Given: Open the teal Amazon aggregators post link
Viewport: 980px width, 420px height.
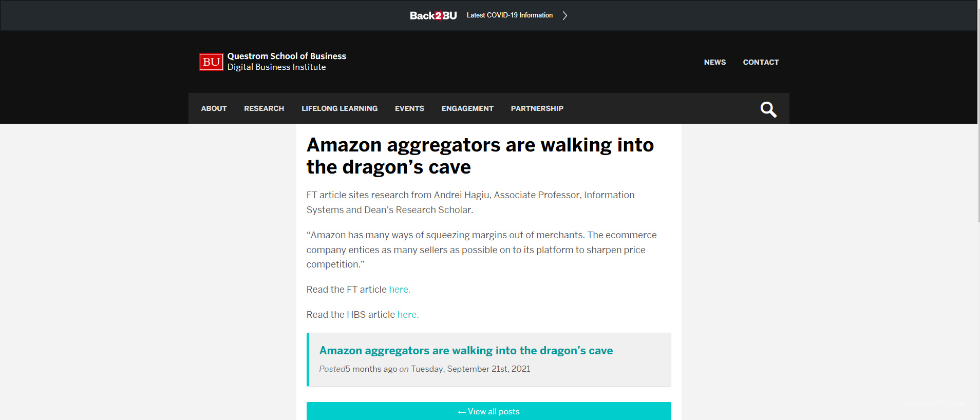Looking at the screenshot, I should coord(466,351).
